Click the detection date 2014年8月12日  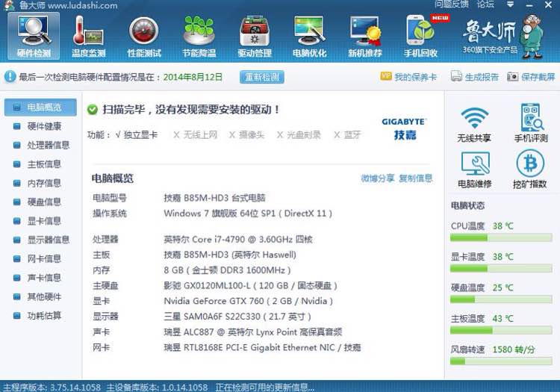click(193, 77)
